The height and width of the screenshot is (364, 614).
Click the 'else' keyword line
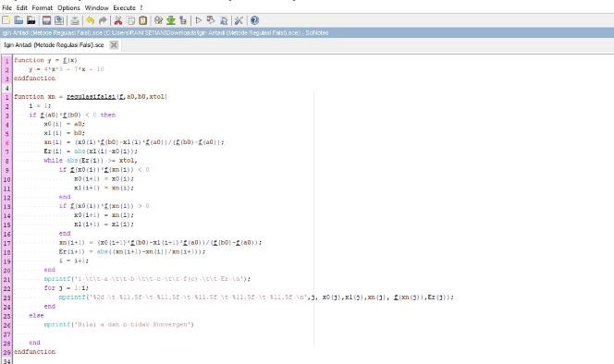[x=36, y=315]
